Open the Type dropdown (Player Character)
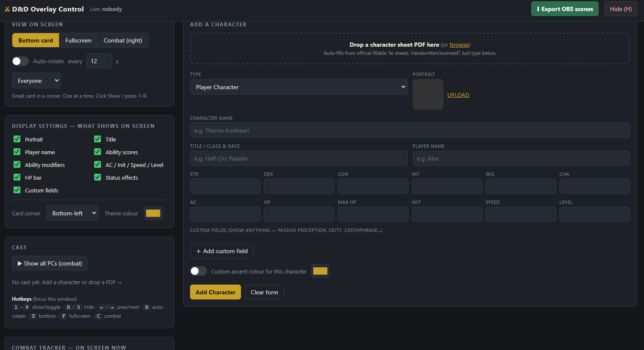This screenshot has height=350, width=644. tap(299, 87)
